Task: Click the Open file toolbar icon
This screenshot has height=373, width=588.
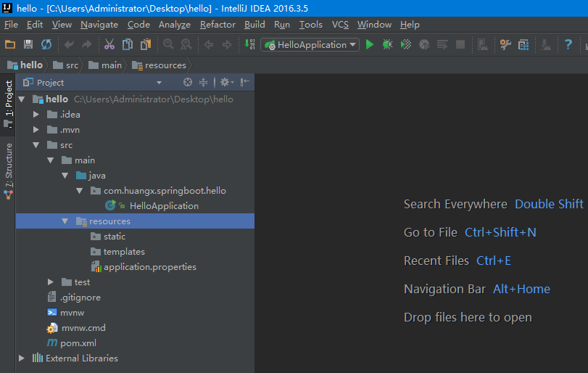Action: (10, 45)
